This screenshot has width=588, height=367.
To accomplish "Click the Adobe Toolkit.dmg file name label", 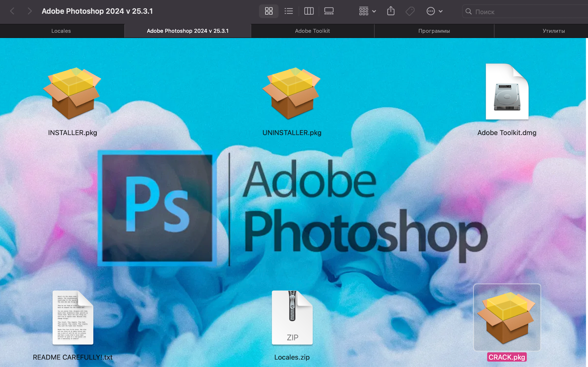I will coord(507,133).
